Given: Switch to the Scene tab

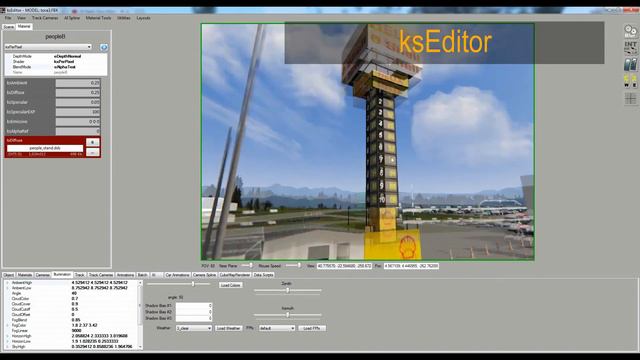Looking at the screenshot, I should pos(9,27).
